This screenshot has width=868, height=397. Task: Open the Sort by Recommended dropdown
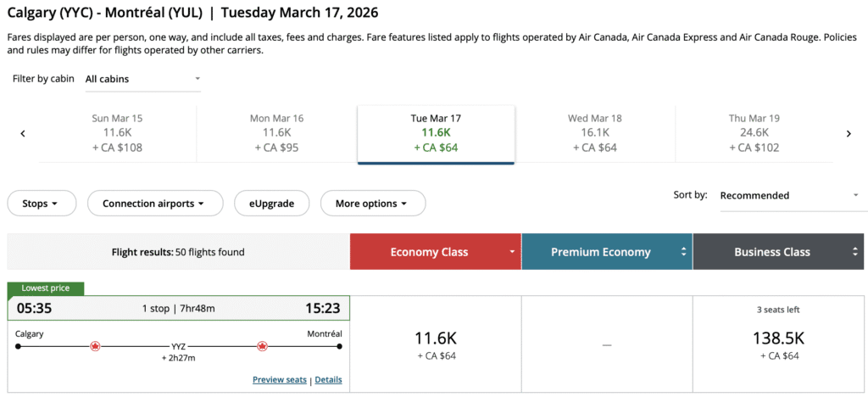(x=788, y=195)
